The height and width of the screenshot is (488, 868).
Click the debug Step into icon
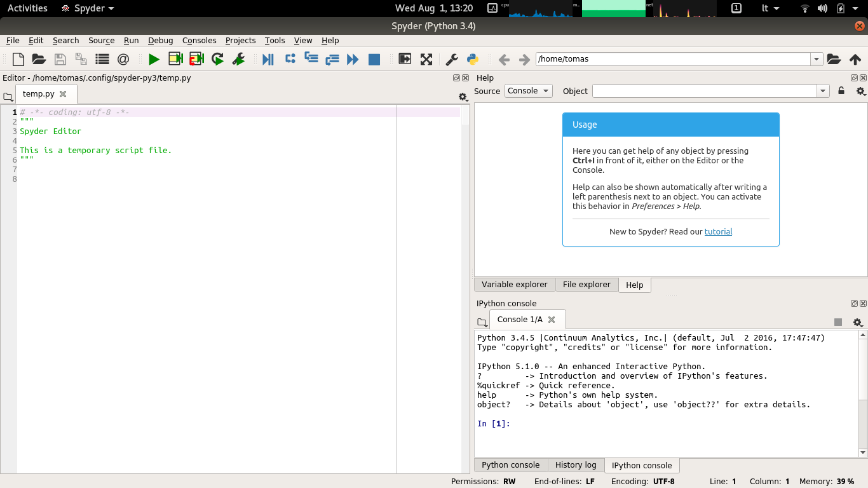tap(311, 59)
